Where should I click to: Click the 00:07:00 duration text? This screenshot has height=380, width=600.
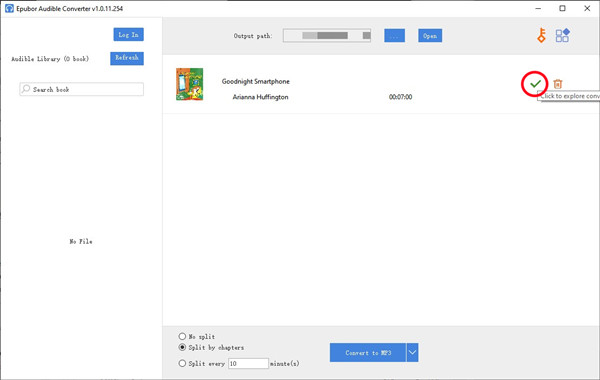pyautogui.click(x=401, y=97)
